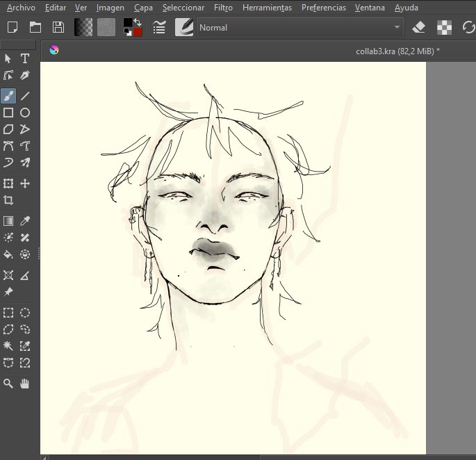Screen dimensions: 476x460
Task: Open the brush preset chooser
Action: [184, 27]
